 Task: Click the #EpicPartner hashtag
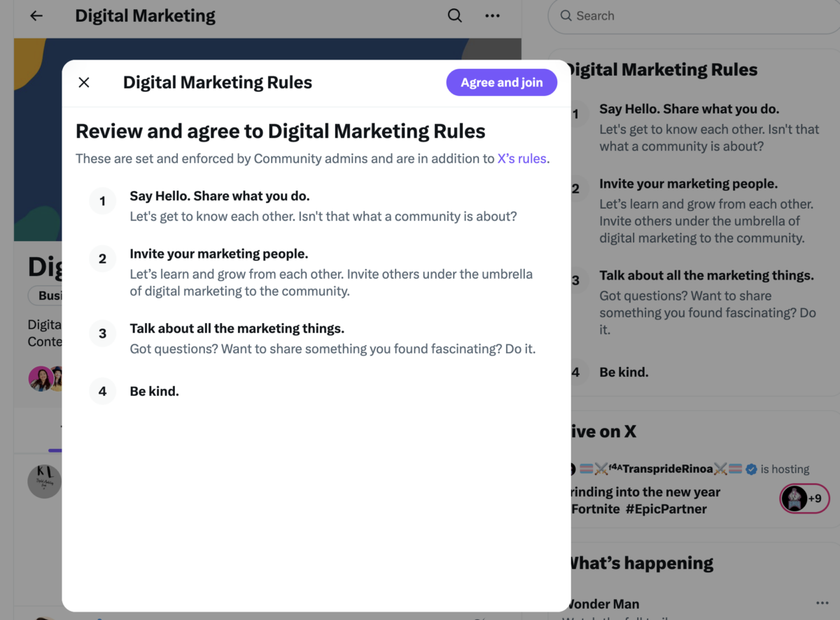[666, 509]
